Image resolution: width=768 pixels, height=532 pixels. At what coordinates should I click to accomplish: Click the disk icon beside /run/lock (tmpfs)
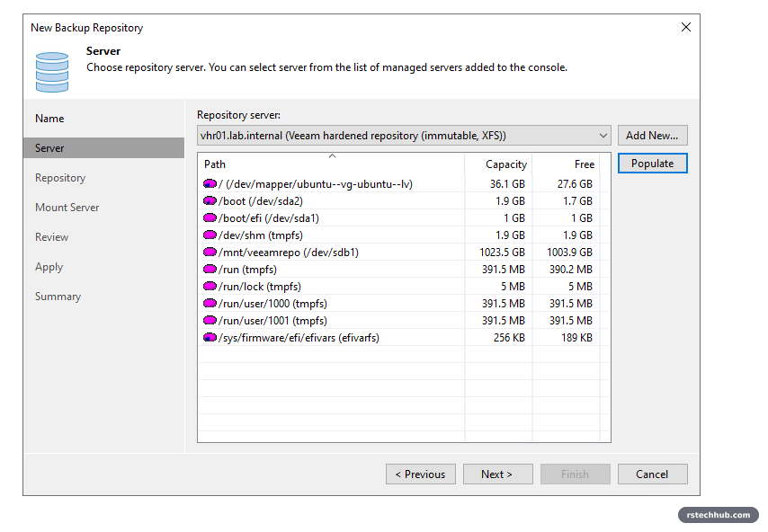point(210,287)
